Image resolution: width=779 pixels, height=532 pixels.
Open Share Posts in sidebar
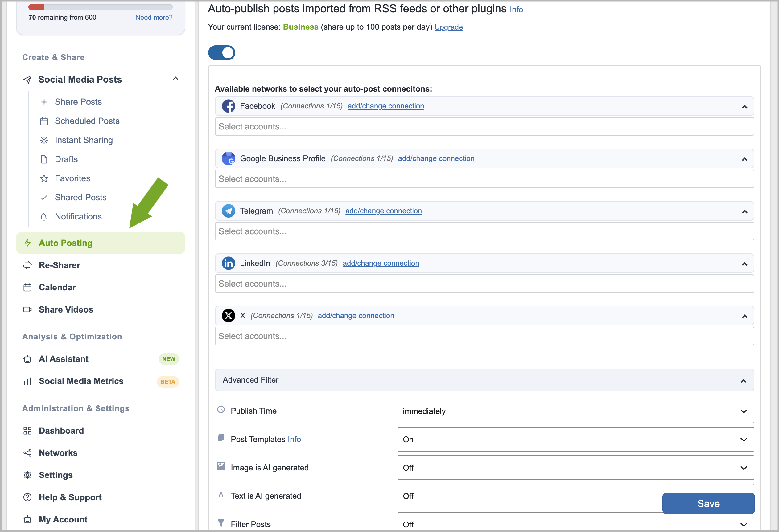78,102
